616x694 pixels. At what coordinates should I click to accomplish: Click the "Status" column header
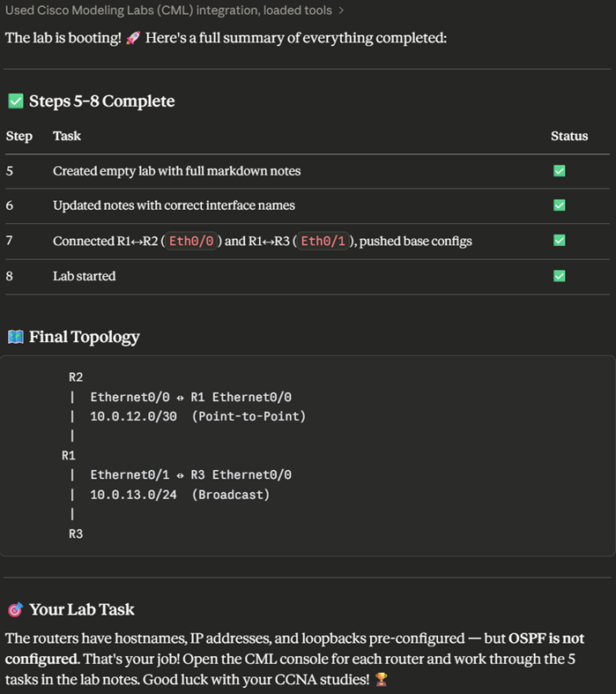[569, 136]
